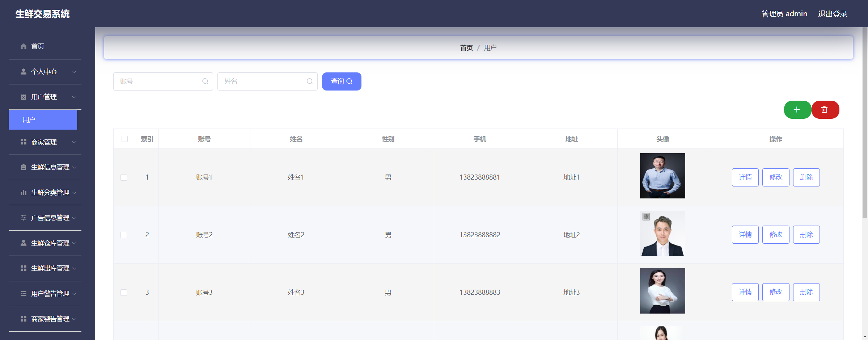The width and height of the screenshot is (868, 340).
Task: Expand the 生鲜仓库管理 chevron
Action: (x=74, y=243)
